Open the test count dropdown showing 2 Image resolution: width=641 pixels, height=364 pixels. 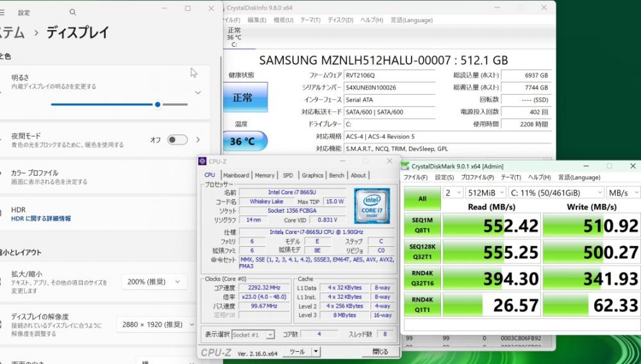pos(453,193)
